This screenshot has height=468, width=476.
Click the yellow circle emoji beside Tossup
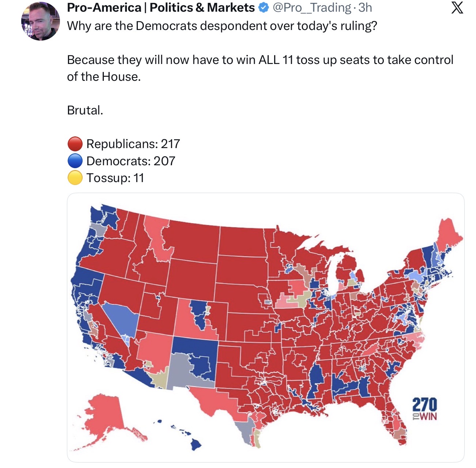[75, 178]
